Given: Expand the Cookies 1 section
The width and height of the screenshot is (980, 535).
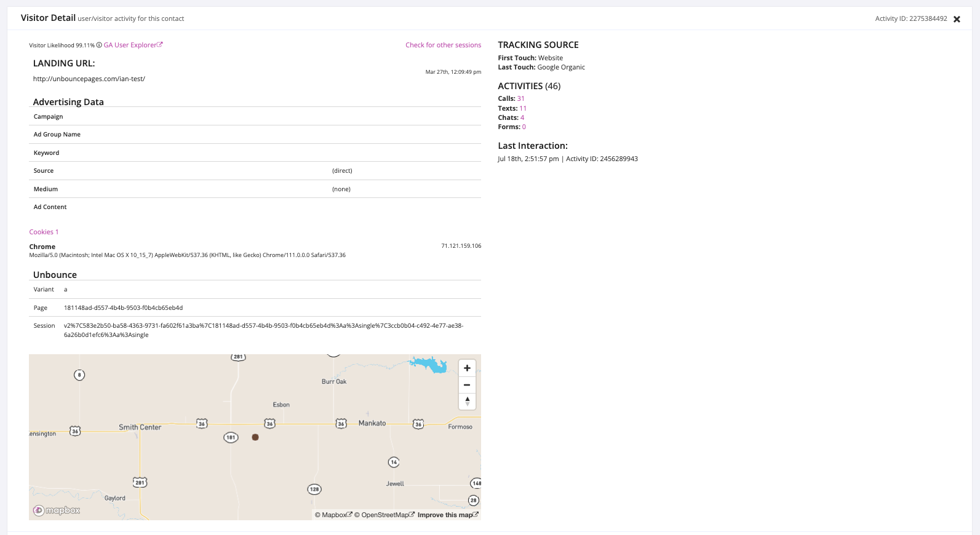Looking at the screenshot, I should pyautogui.click(x=44, y=232).
